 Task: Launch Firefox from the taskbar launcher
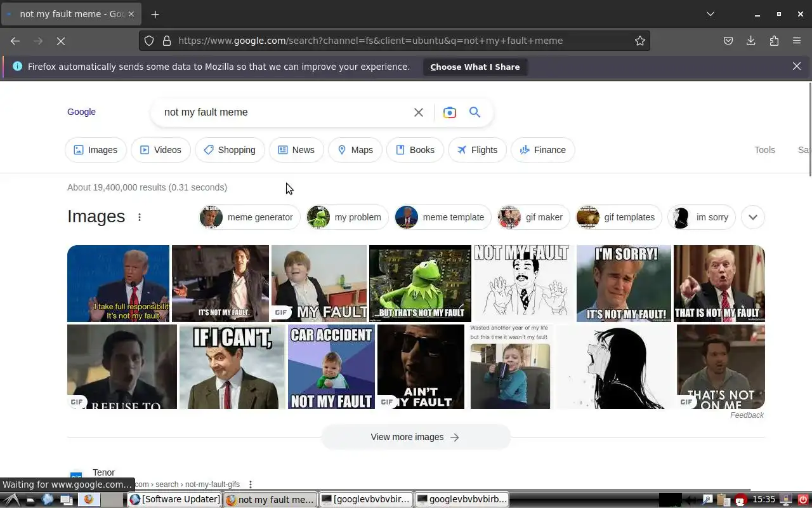coord(88,499)
